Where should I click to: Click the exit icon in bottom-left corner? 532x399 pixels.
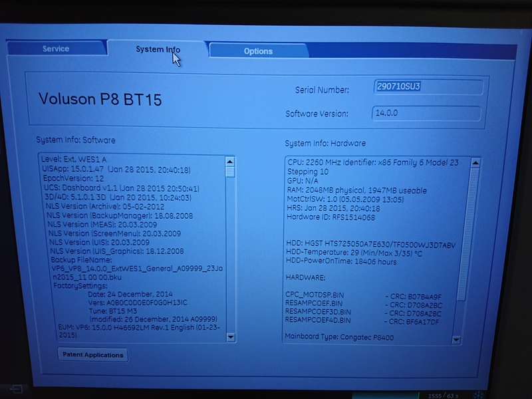click(15, 389)
